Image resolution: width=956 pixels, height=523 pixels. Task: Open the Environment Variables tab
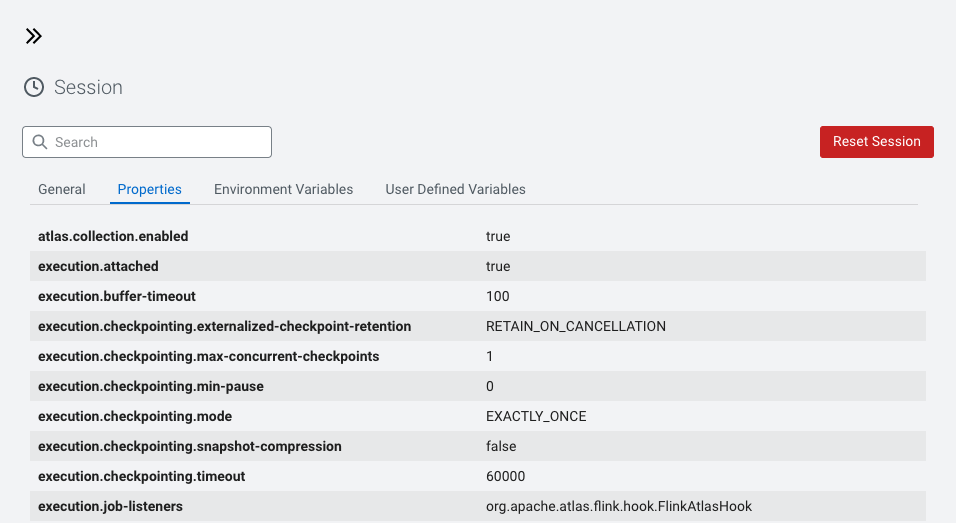pos(283,189)
